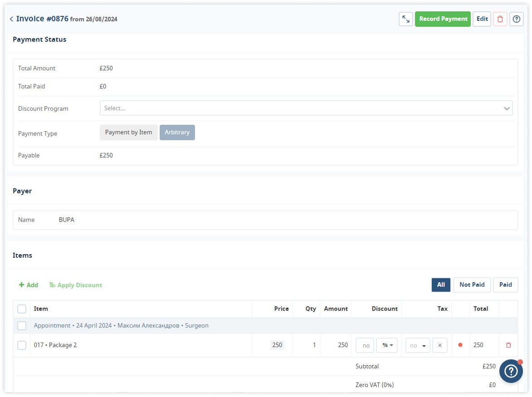Show only Paid items tab

(x=505, y=285)
